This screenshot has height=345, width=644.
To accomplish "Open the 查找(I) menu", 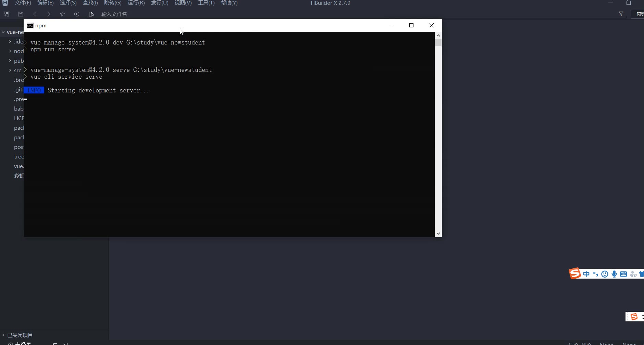I will (x=90, y=3).
